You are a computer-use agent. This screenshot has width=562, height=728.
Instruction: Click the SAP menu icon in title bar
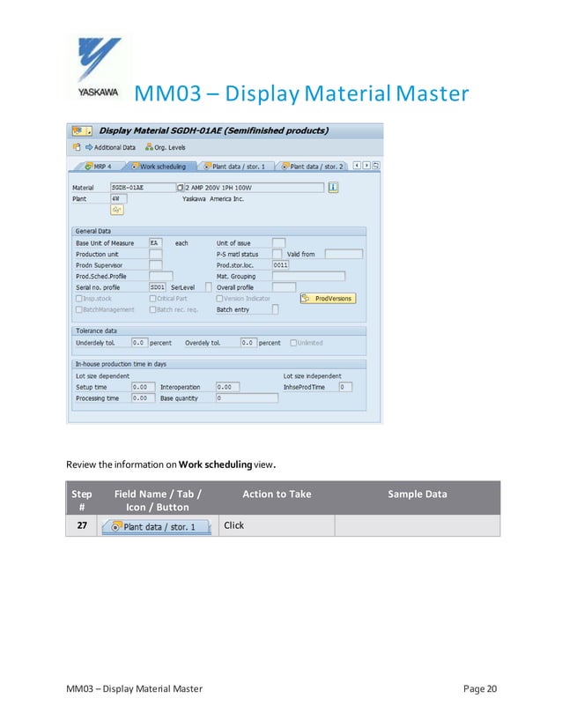tap(82, 131)
